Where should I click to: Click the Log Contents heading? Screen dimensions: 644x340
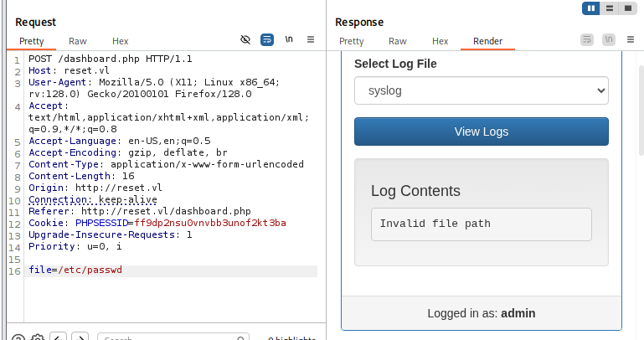(415, 191)
